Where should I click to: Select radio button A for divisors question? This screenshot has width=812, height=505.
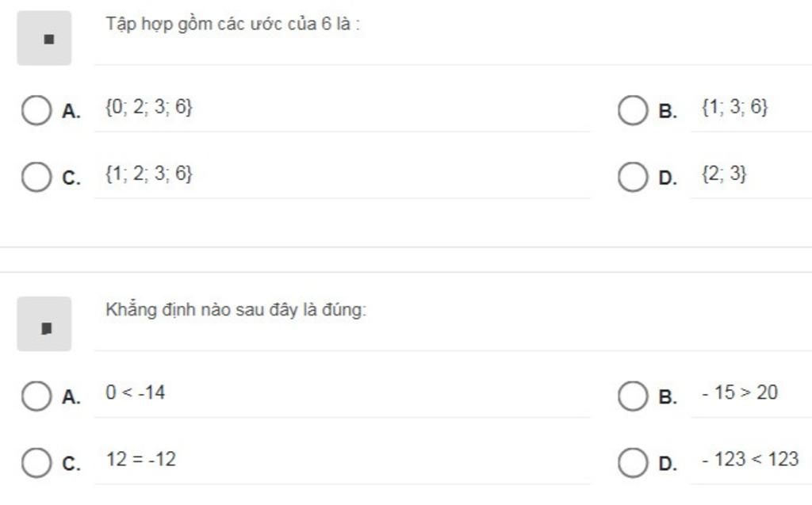point(36,110)
